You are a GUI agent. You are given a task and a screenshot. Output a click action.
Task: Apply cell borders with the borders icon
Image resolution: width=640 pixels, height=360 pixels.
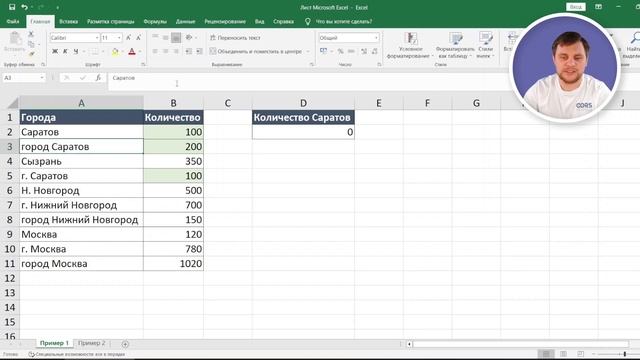click(94, 51)
